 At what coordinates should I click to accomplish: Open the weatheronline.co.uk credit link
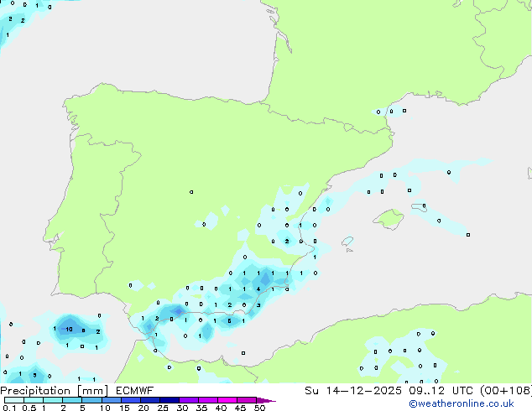coord(462,403)
